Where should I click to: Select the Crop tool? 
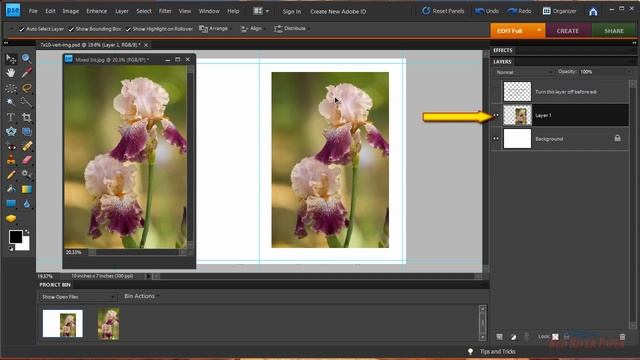click(27, 117)
